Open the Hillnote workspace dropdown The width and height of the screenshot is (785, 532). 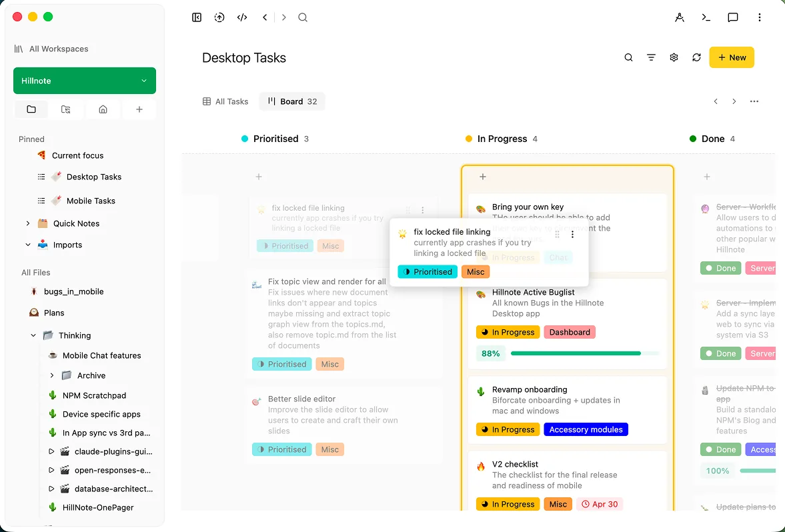click(85, 81)
